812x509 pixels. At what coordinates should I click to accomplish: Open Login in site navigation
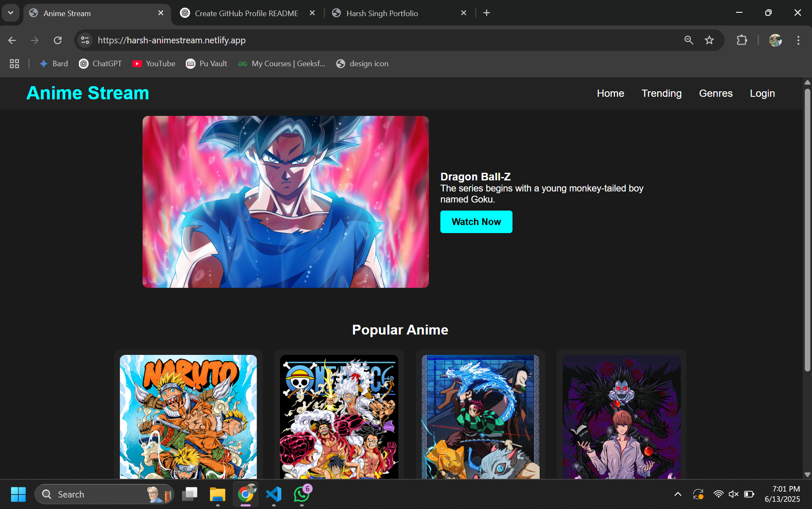(762, 93)
